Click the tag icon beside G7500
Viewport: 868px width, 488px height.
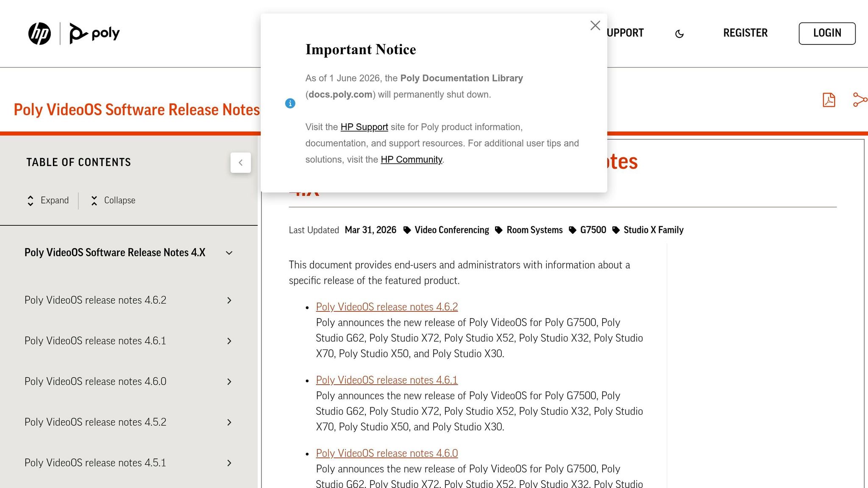tap(573, 230)
